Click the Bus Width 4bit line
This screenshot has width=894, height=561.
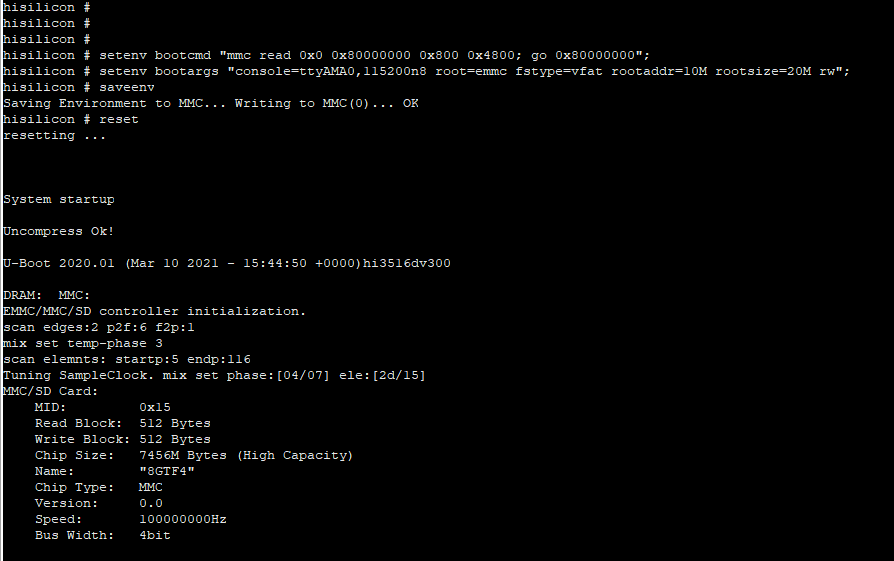tap(102, 535)
